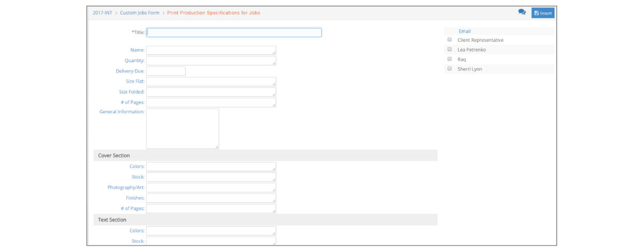Enable the Raq email checkbox
Image resolution: width=644 pixels, height=252 pixels.
coord(450,59)
